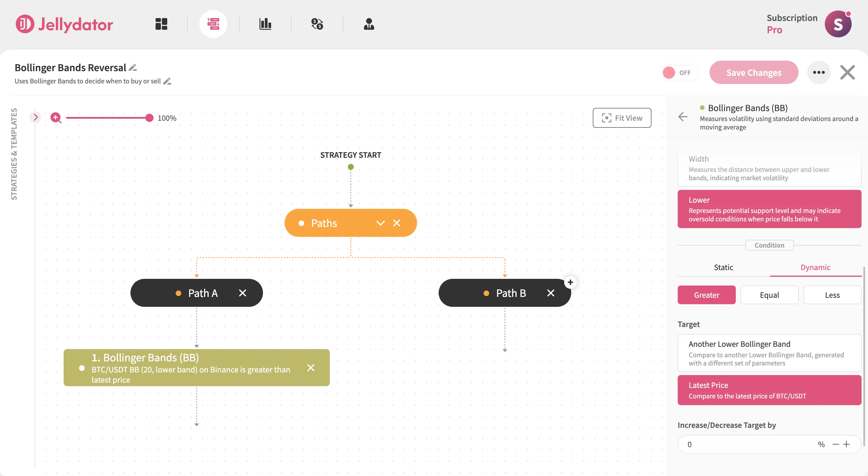Click the Jellydator logo
This screenshot has height=476, width=868.
64,24
